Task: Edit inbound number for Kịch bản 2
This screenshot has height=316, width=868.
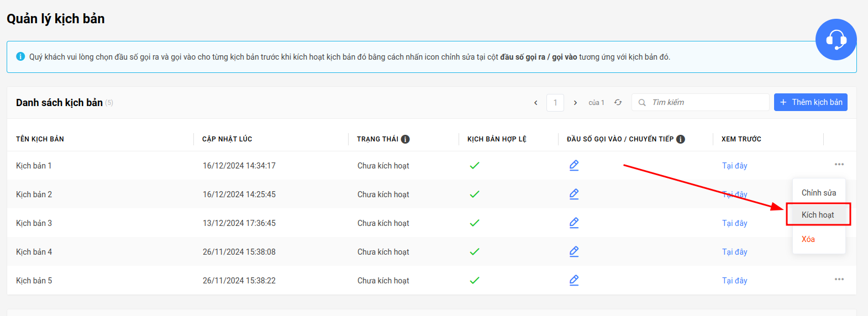Action: 574,194
